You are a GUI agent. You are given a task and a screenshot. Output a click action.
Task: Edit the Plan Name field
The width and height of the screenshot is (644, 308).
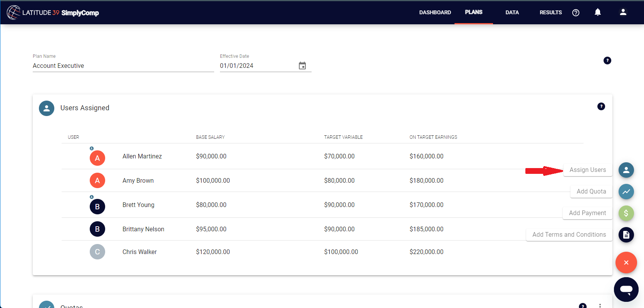click(123, 66)
